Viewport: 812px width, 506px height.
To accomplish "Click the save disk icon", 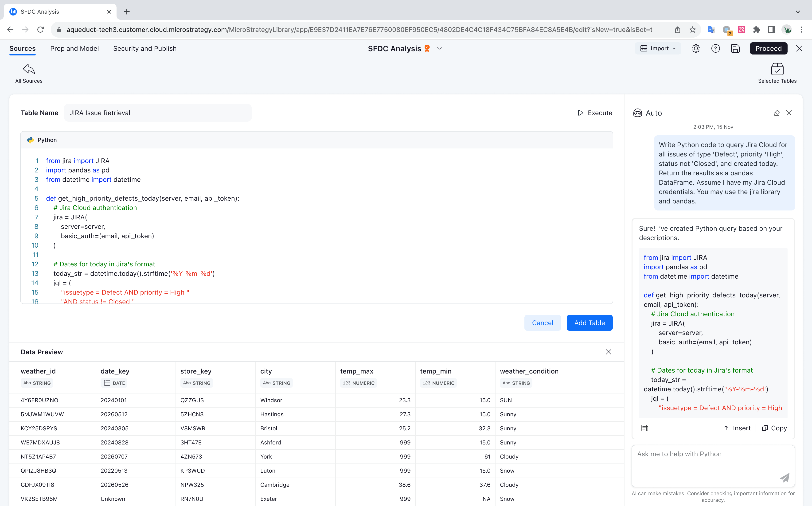I will [x=735, y=49].
